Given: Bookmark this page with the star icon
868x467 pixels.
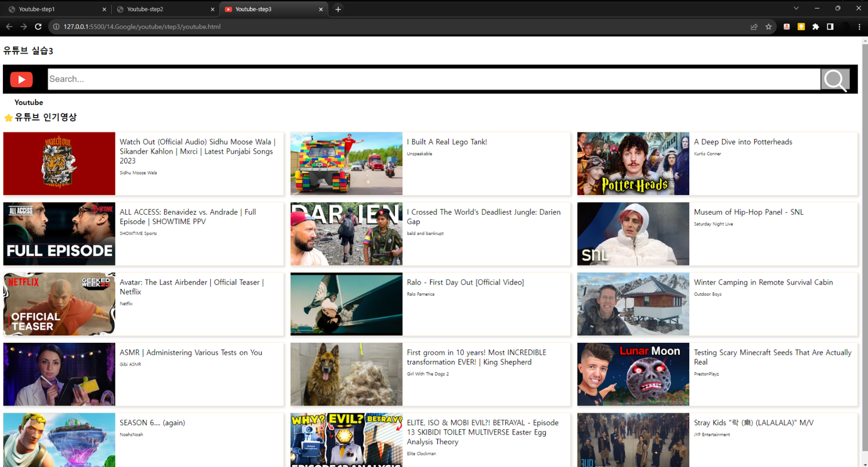Looking at the screenshot, I should click(769, 27).
